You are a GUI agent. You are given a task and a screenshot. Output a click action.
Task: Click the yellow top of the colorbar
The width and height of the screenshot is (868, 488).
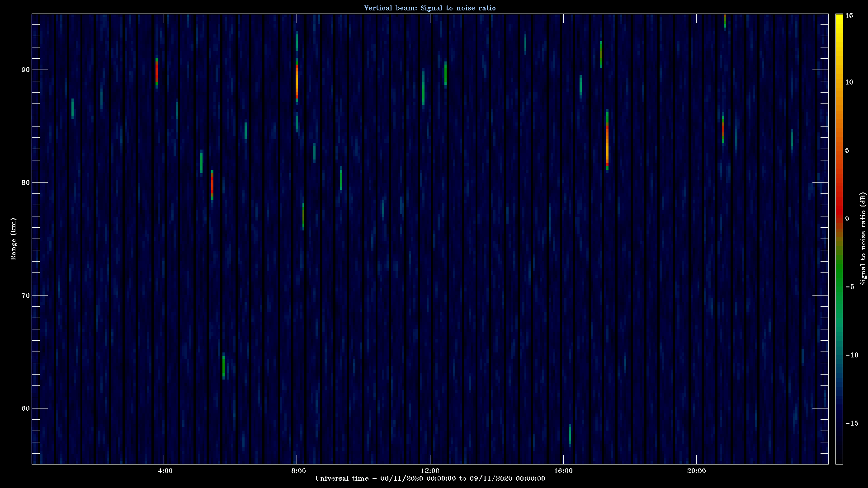[839, 20]
